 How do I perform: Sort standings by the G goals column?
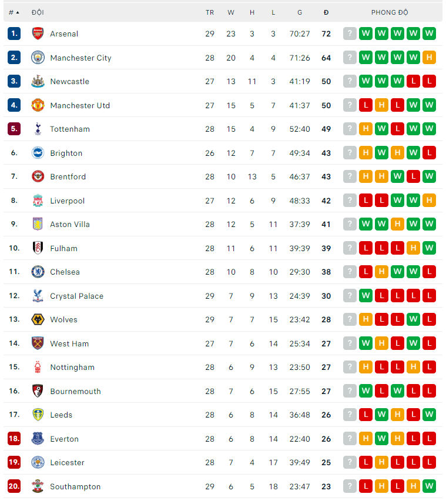(x=300, y=12)
